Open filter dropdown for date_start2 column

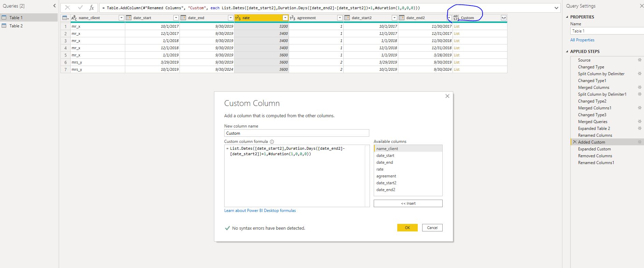(x=394, y=18)
